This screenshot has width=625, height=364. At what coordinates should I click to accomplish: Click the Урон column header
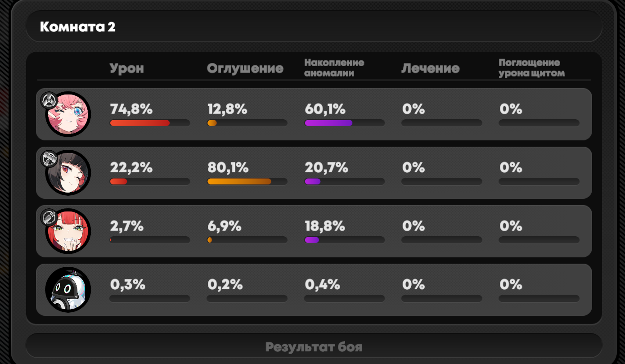pyautogui.click(x=127, y=68)
